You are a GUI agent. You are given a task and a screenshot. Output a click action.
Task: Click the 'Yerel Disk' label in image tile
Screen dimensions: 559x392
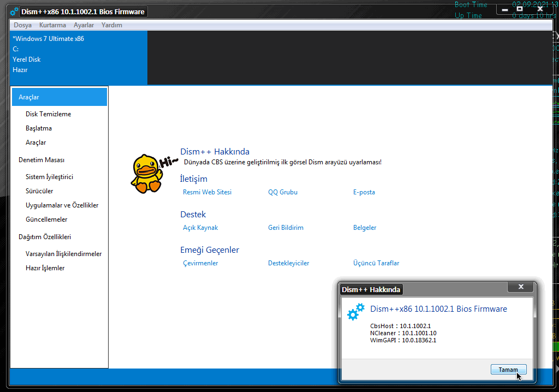coord(27,60)
